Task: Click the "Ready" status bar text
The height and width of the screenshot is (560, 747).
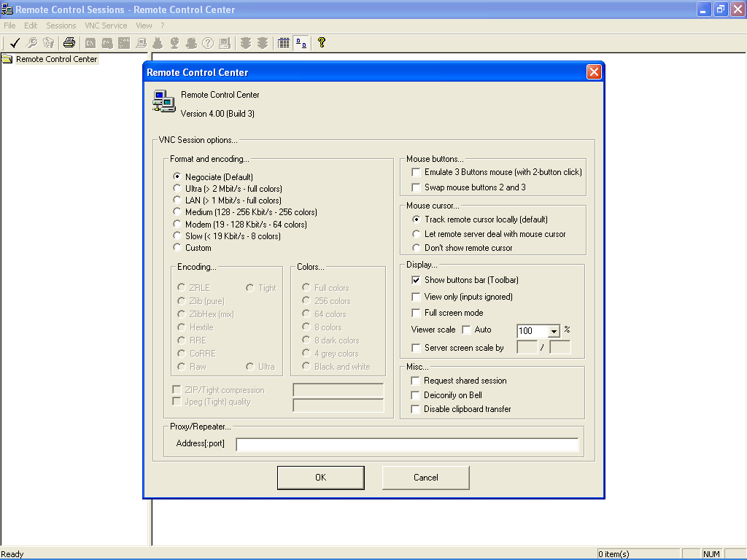Action: pyautogui.click(x=12, y=554)
